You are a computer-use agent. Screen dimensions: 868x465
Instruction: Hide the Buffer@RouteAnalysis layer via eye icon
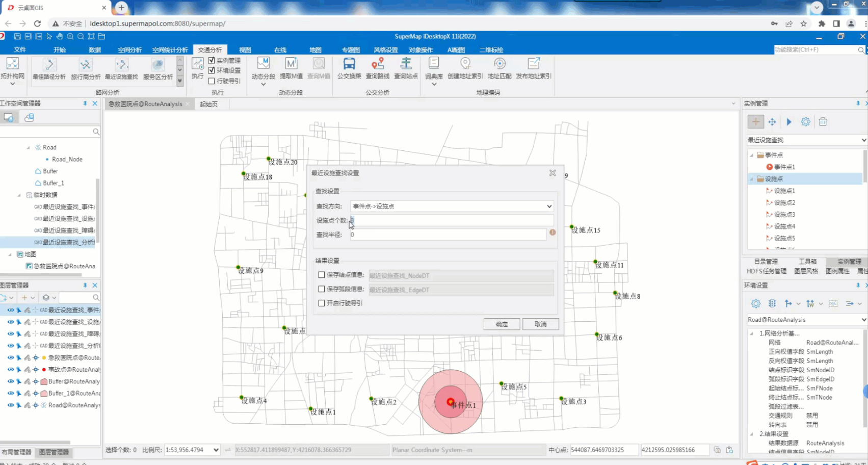(10, 381)
